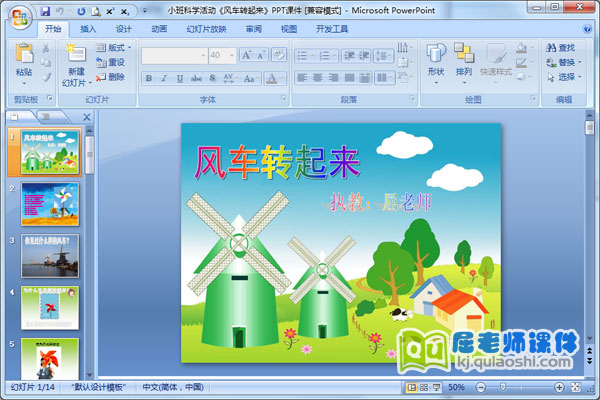Image resolution: width=600 pixels, height=400 pixels.
Task: Click the cut scissors icon
Action: point(46,48)
